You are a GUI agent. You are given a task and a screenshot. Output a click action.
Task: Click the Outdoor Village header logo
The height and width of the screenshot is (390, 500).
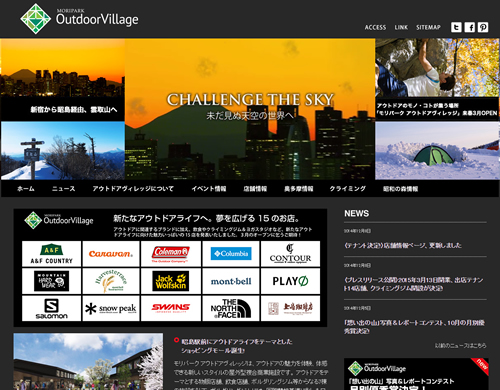[x=79, y=19]
